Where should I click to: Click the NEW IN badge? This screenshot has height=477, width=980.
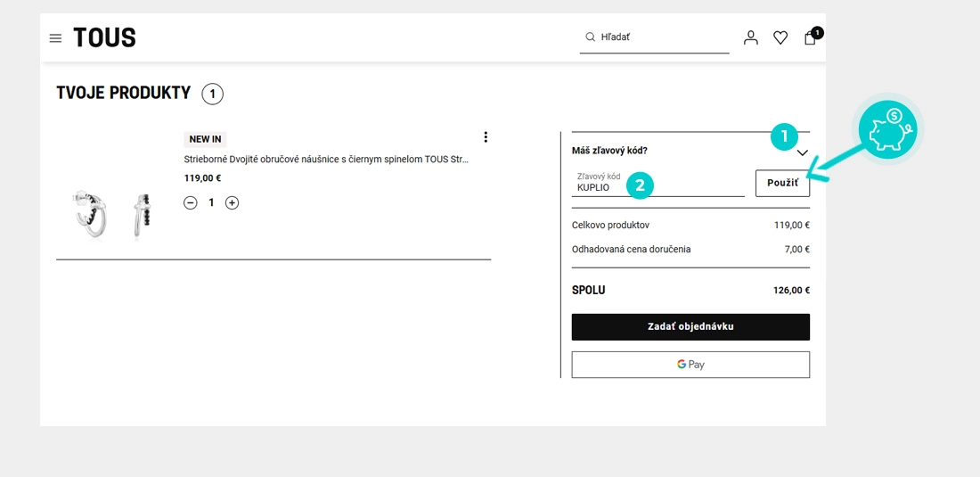click(x=205, y=139)
